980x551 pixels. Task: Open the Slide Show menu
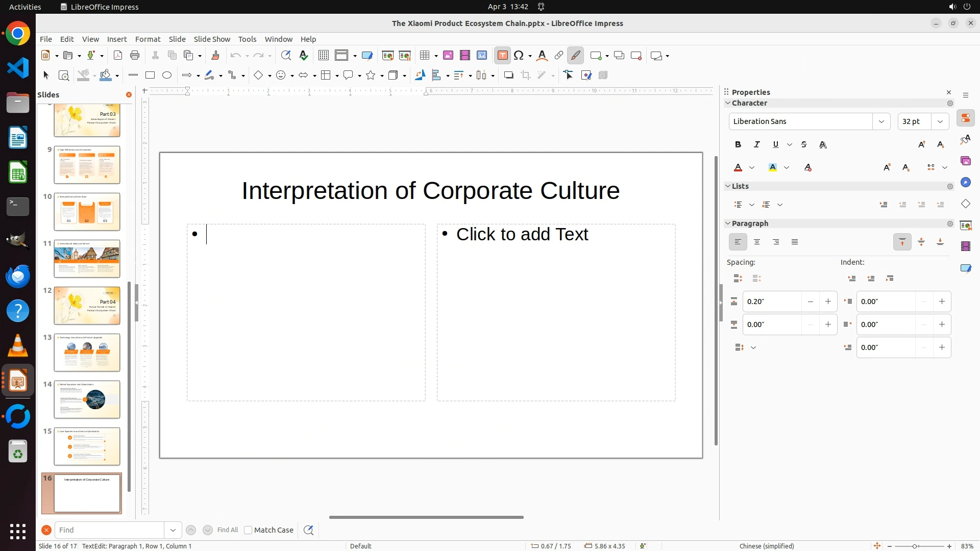point(212,39)
